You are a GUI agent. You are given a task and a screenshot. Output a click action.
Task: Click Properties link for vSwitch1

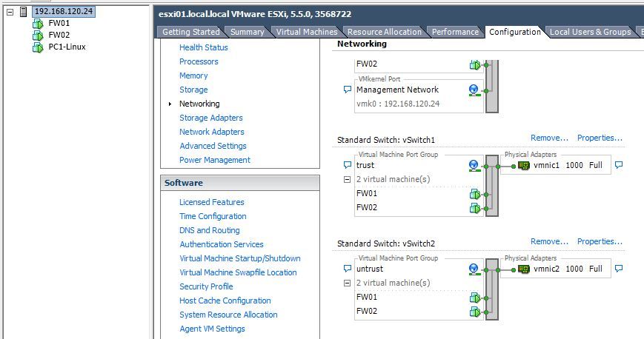coord(600,138)
